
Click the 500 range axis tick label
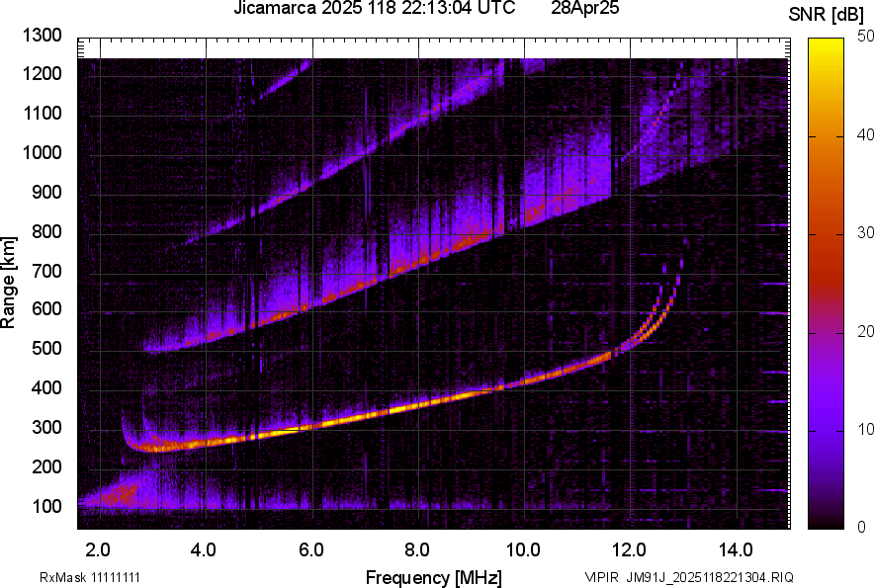(46, 348)
